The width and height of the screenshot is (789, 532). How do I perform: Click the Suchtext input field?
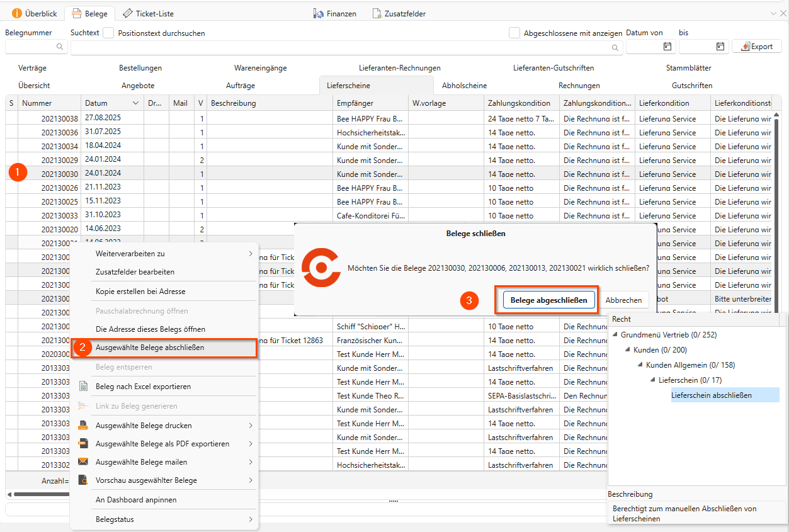point(340,47)
